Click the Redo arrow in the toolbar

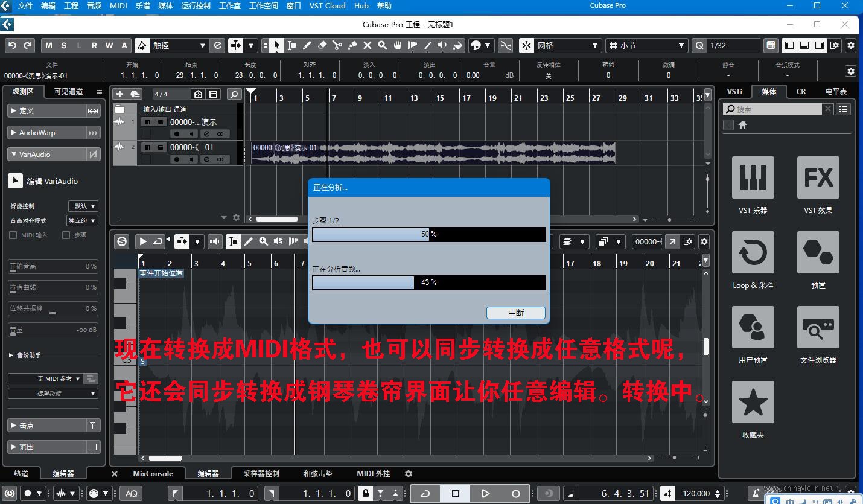pyautogui.click(x=28, y=45)
